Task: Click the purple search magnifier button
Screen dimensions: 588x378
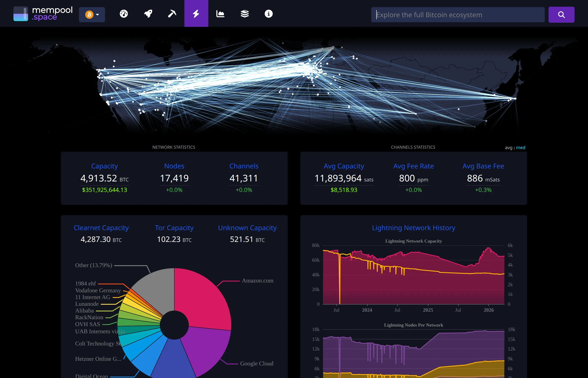Action: [x=562, y=15]
